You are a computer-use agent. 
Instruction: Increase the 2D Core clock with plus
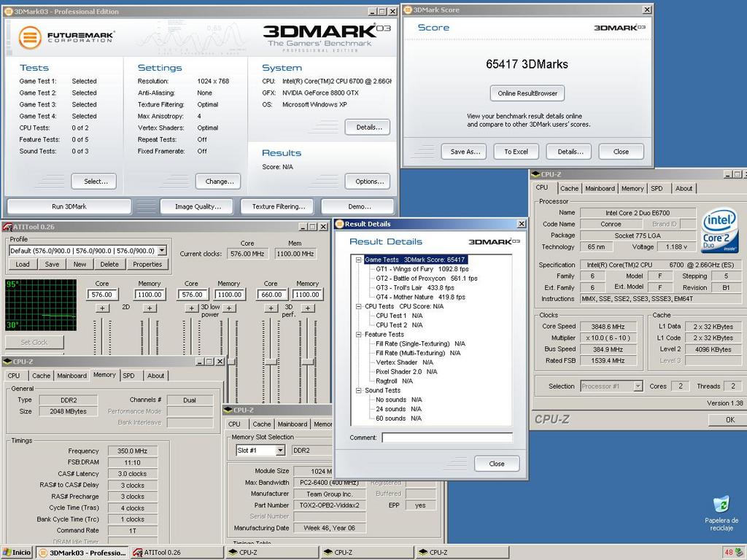[102, 308]
